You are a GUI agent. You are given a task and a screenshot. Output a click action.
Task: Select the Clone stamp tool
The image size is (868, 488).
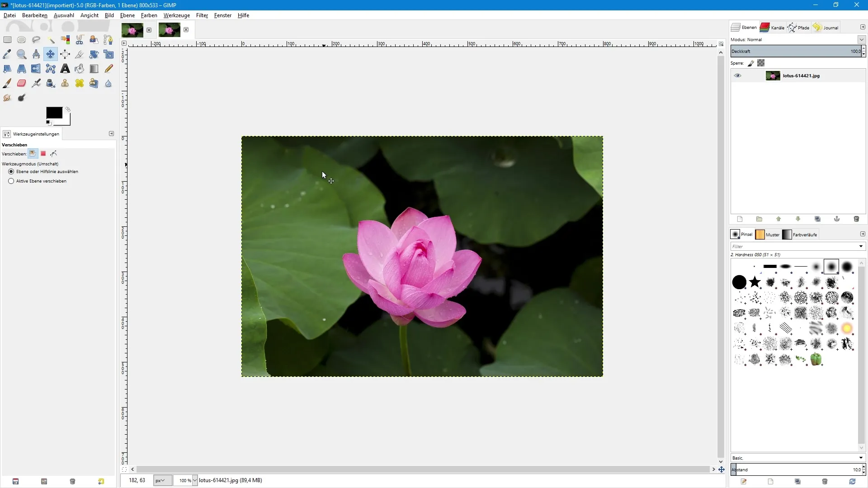coord(65,83)
